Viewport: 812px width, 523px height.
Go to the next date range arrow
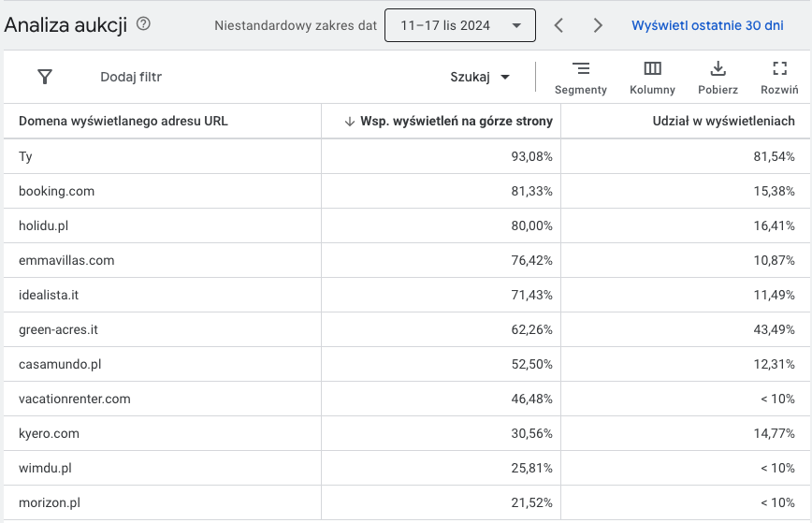click(598, 25)
